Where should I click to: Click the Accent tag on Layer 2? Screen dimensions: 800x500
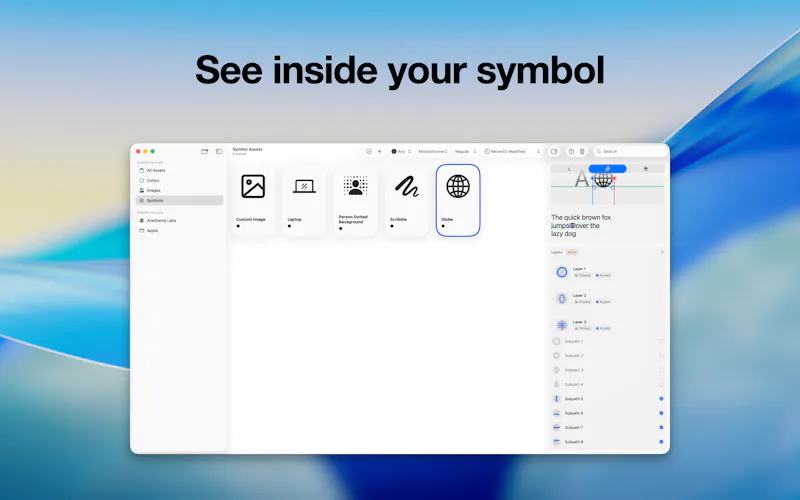pos(603,302)
